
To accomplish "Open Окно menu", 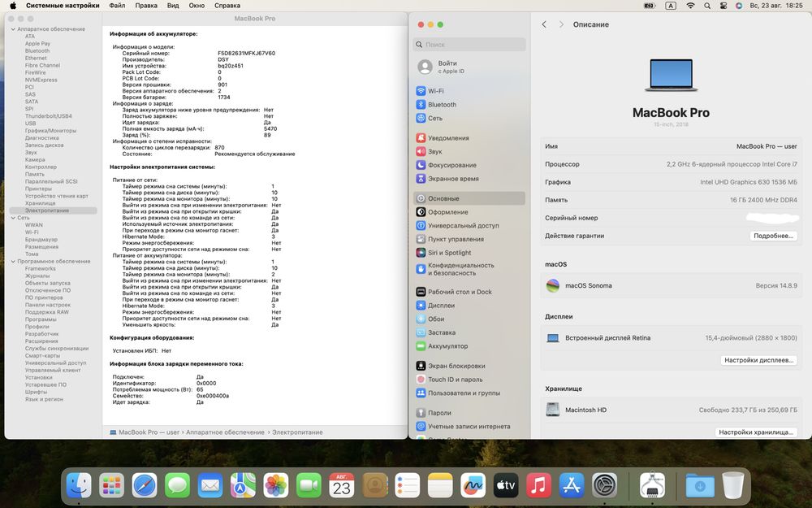I will click(x=197, y=5).
